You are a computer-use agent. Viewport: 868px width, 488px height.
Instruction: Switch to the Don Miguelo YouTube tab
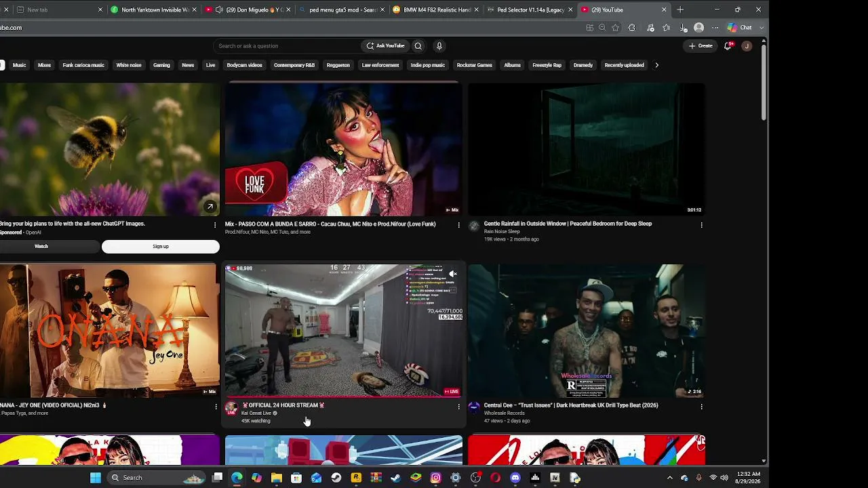point(247,10)
